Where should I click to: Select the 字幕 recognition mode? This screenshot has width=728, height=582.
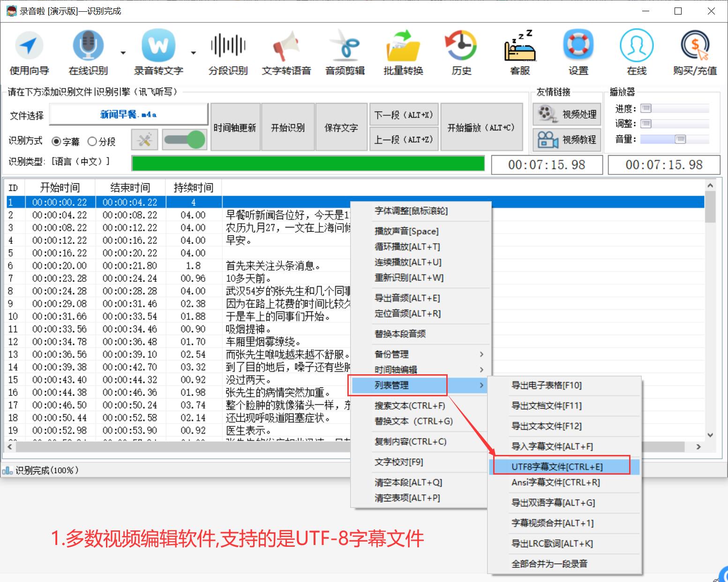coord(65,141)
